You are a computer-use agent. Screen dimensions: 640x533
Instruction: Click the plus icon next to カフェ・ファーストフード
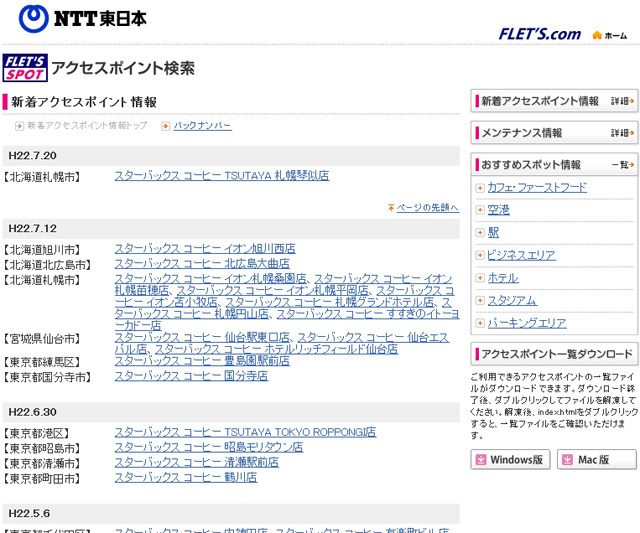coord(480,188)
